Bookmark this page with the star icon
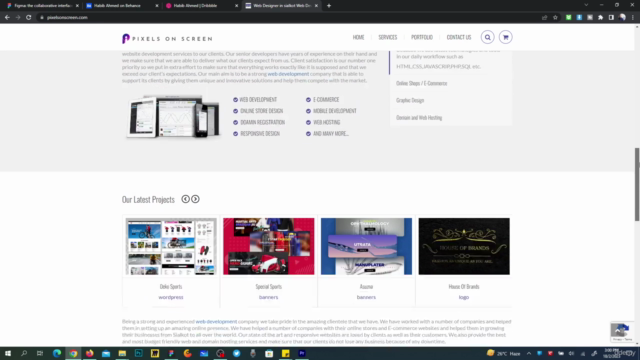The height and width of the screenshot is (360, 640). (555, 18)
